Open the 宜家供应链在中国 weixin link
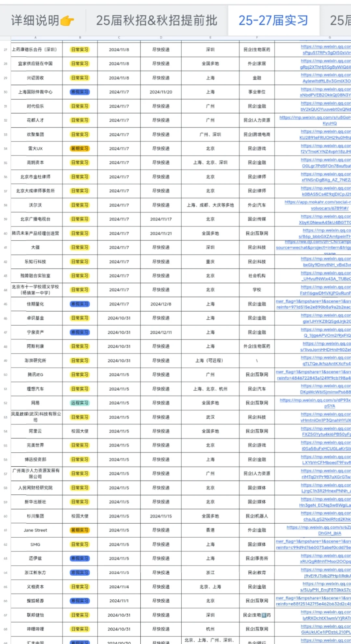 (326, 64)
